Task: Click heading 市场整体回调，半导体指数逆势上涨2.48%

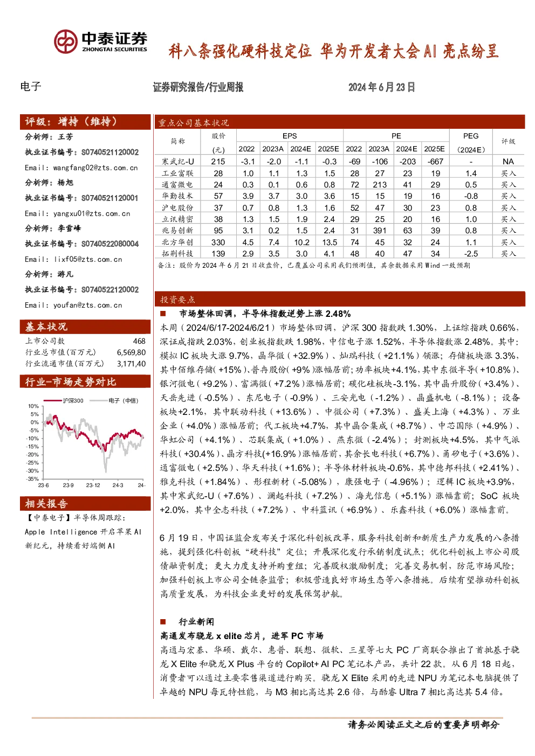Action: coord(265,314)
